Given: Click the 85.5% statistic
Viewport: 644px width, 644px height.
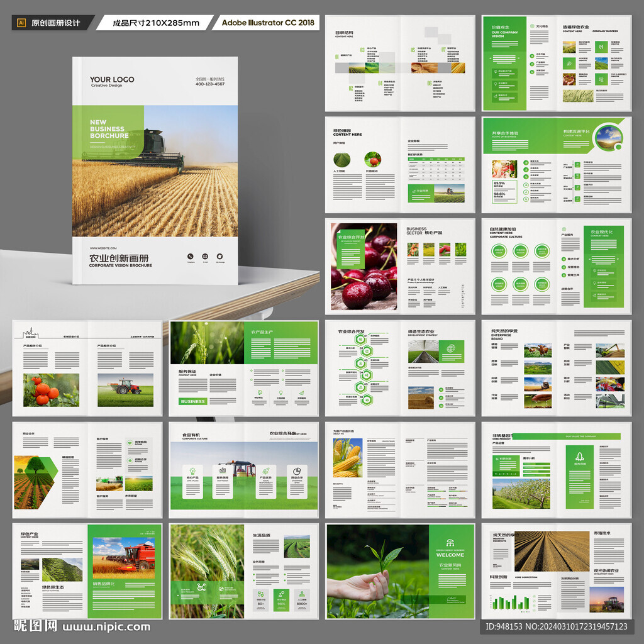Looking at the screenshot, I should [x=499, y=183].
